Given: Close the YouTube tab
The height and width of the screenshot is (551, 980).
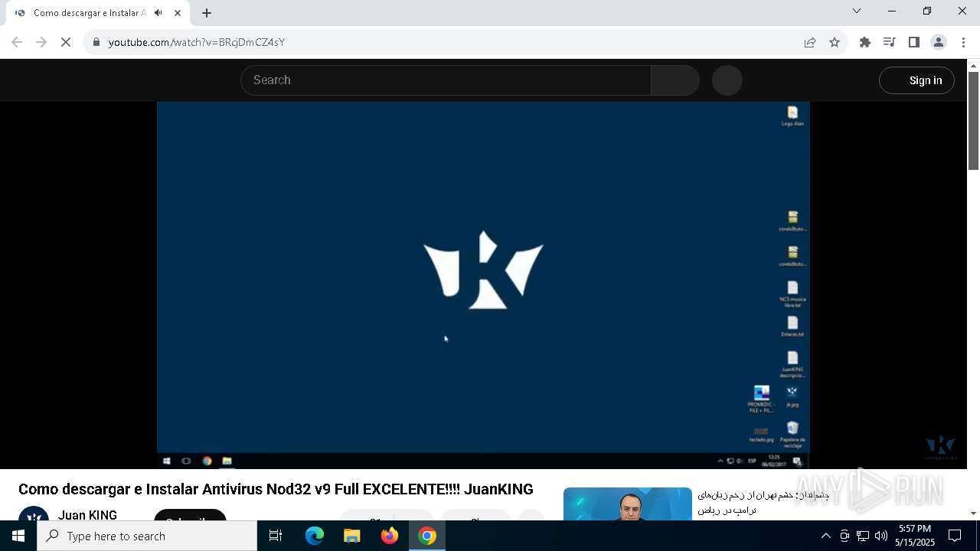Looking at the screenshot, I should tap(178, 13).
